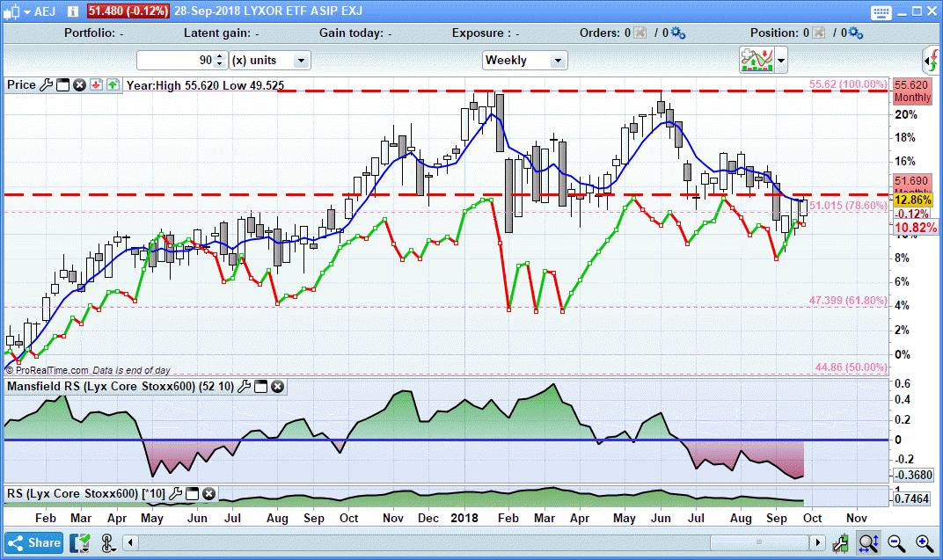Open Mansfield RS wrench settings
Image resolution: width=943 pixels, height=560 pixels.
(x=245, y=386)
